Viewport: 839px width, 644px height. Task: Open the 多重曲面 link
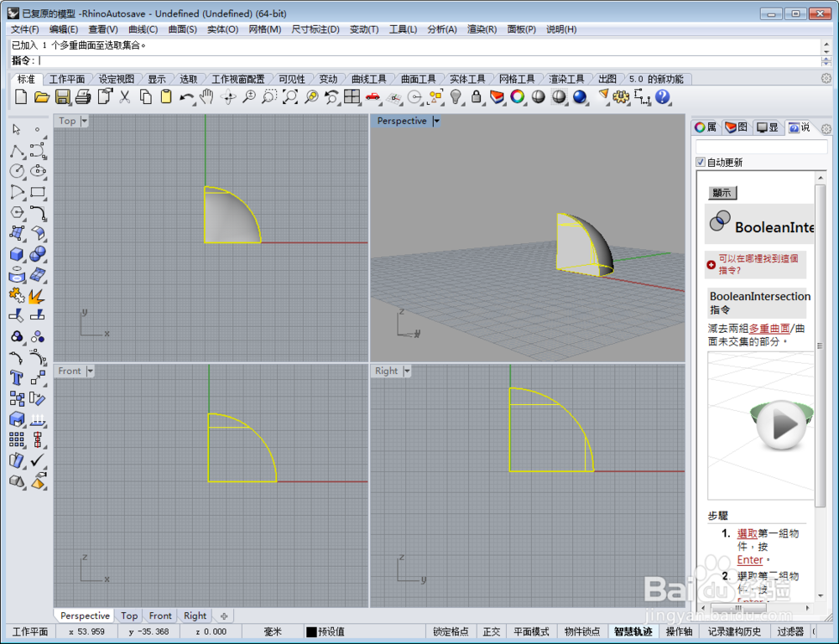769,329
